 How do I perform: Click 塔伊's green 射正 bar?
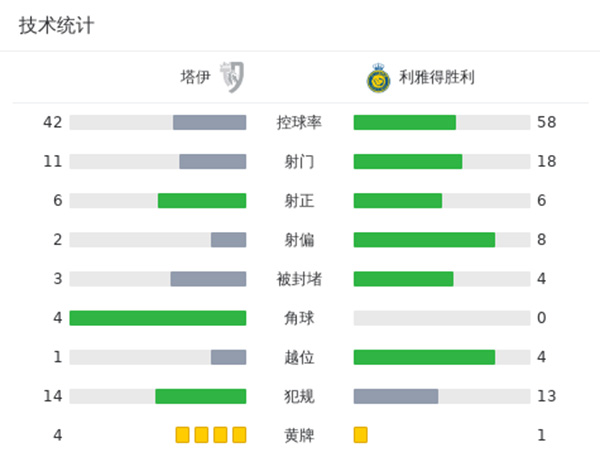(202, 201)
